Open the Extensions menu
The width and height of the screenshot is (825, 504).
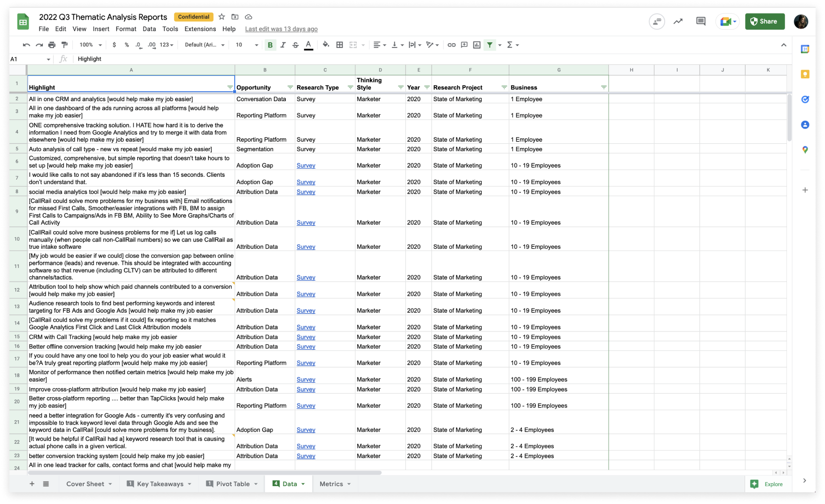point(200,29)
